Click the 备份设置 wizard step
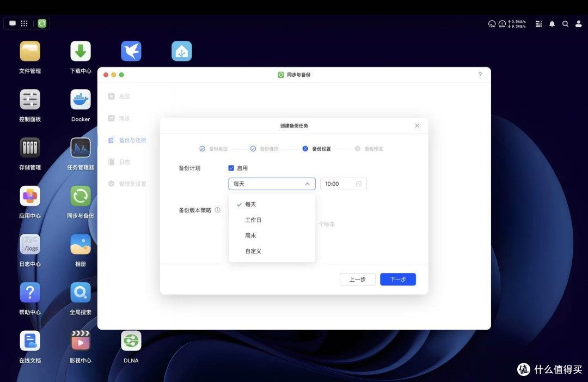The image size is (588, 382). click(316, 149)
